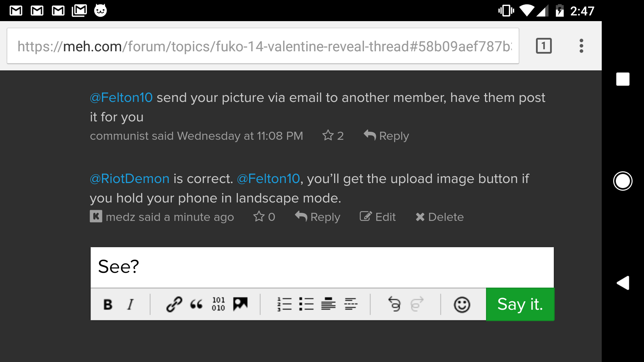The image size is (644, 362).
Task: Open the emoji picker smiley icon
Action: (x=462, y=305)
